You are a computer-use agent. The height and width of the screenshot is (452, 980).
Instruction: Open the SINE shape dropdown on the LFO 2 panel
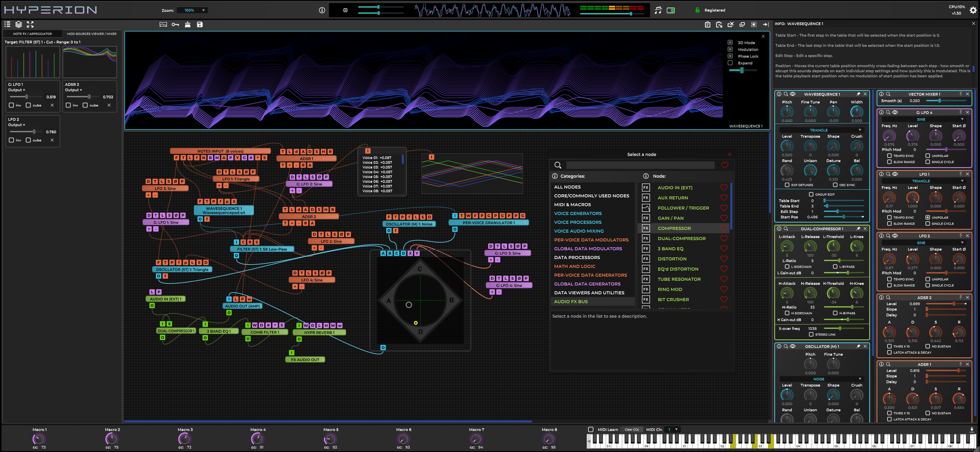923,243
